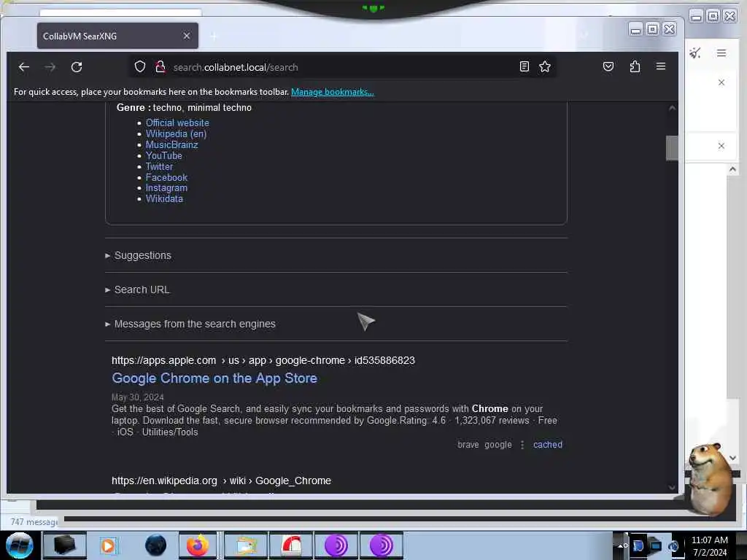The height and width of the screenshot is (560, 747).
Task: Open the black box taskbar application
Action: (x=64, y=545)
